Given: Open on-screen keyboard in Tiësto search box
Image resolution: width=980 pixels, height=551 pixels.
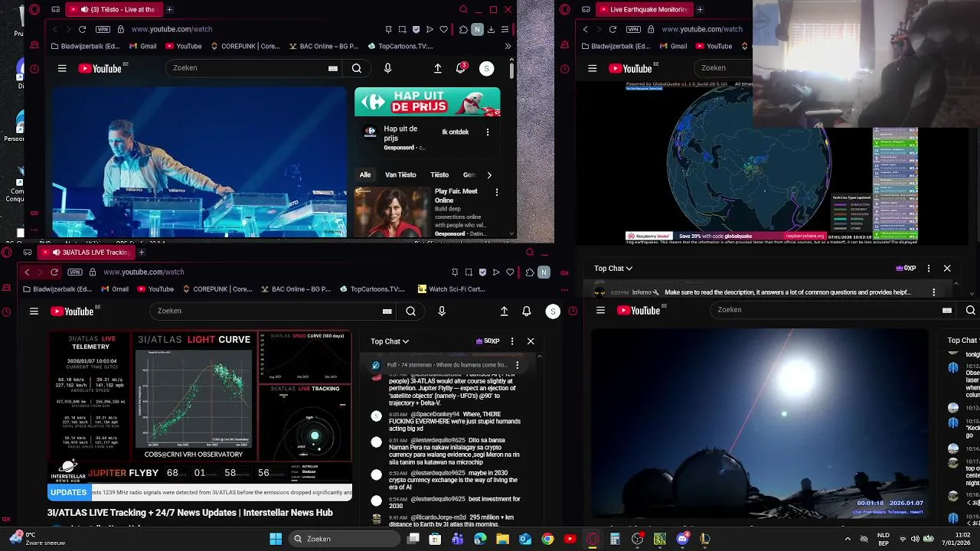Looking at the screenshot, I should click(333, 68).
